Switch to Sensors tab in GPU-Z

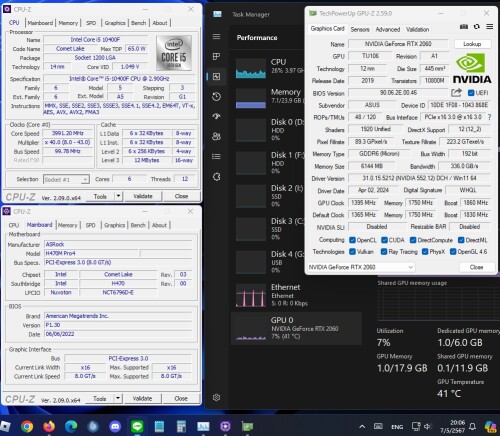(x=360, y=29)
